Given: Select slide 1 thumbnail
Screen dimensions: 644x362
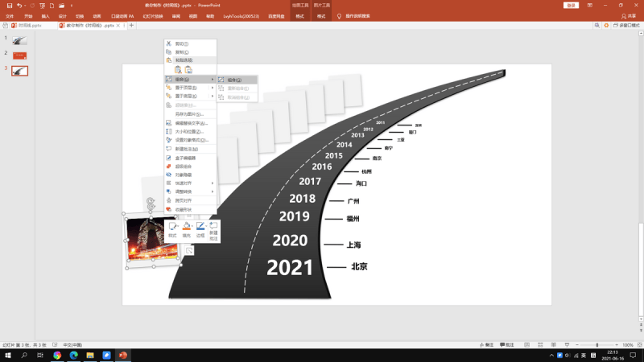Looking at the screenshot, I should point(19,39).
